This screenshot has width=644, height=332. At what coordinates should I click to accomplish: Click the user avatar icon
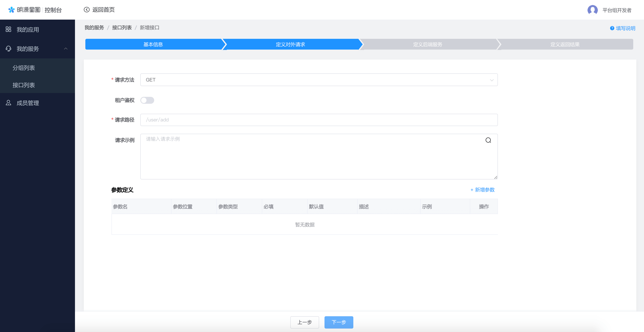pyautogui.click(x=592, y=10)
